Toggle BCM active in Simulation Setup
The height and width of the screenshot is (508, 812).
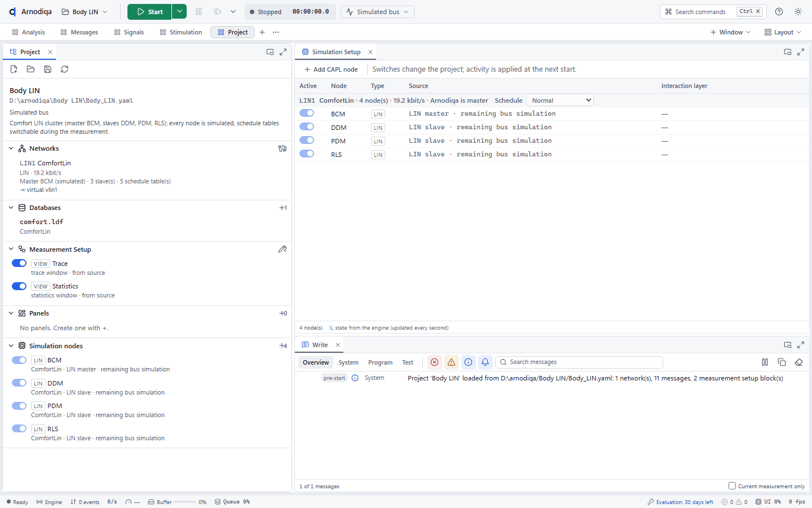click(307, 113)
